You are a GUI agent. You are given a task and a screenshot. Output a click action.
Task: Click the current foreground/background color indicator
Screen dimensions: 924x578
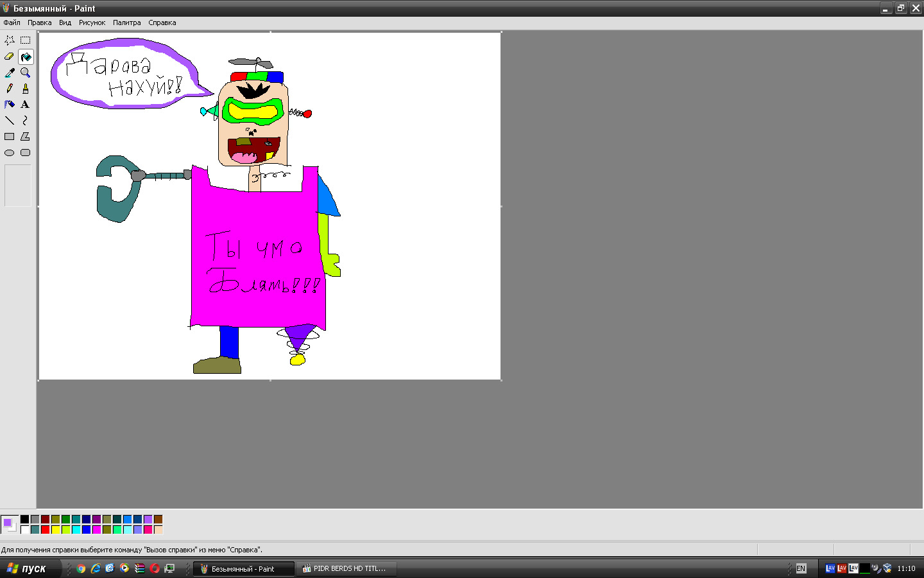[x=10, y=525]
